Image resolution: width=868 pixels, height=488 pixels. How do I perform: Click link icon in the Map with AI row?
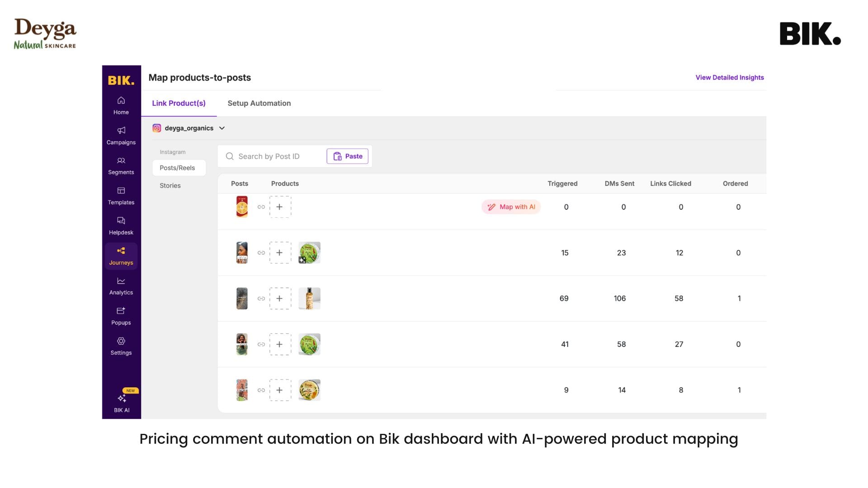tap(261, 207)
